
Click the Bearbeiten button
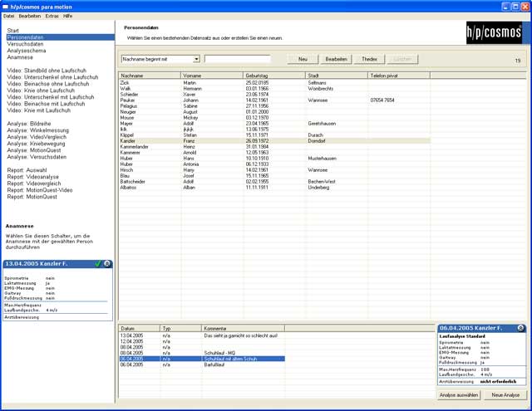coord(336,59)
